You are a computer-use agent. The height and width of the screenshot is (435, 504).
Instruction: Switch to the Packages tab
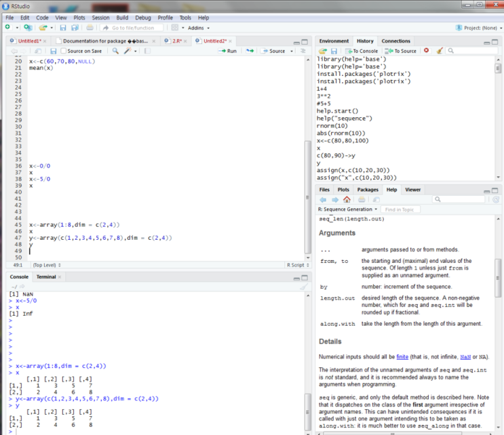(368, 190)
